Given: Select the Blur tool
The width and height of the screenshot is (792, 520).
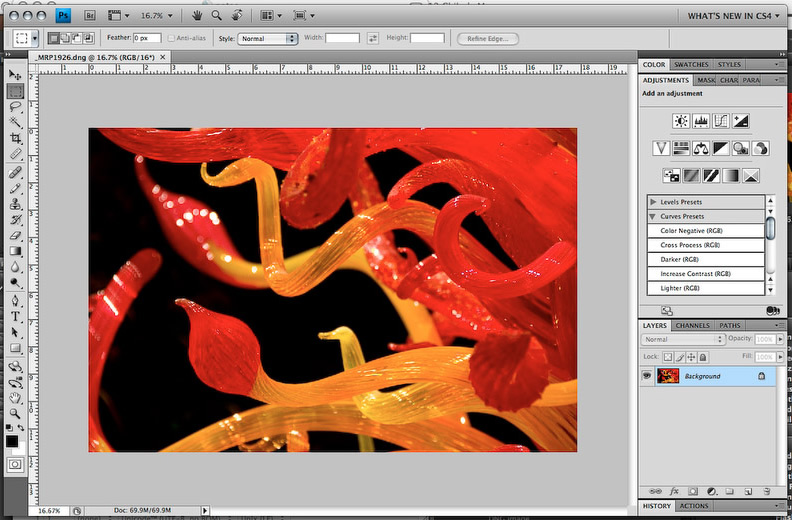Looking at the screenshot, I should click(15, 267).
